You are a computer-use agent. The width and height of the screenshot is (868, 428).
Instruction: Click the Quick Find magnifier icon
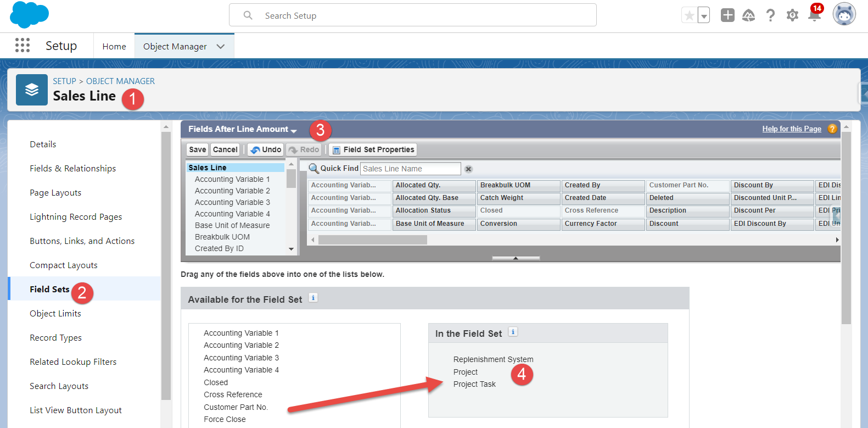(314, 169)
